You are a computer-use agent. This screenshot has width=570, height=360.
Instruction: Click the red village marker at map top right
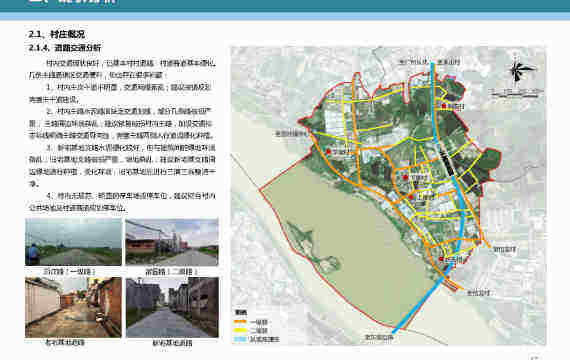click(x=443, y=106)
